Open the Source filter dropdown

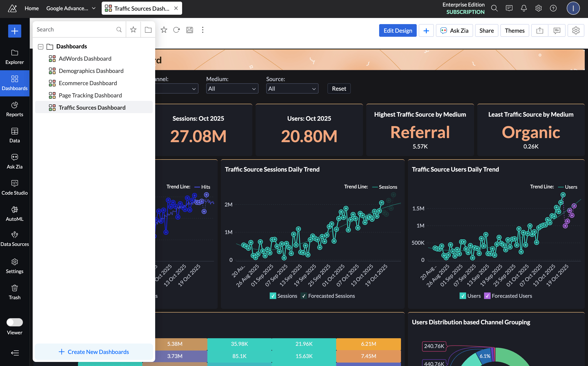point(292,88)
